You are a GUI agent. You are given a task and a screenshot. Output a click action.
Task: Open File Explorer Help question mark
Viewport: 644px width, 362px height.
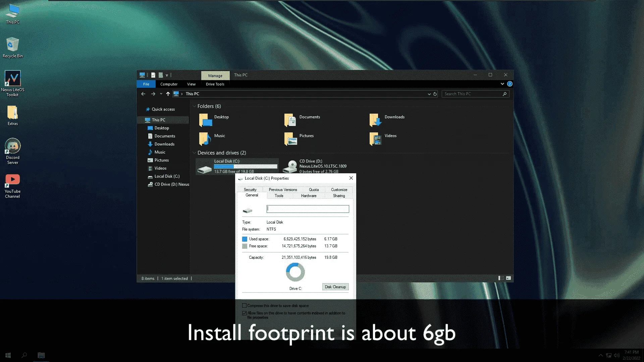click(510, 84)
